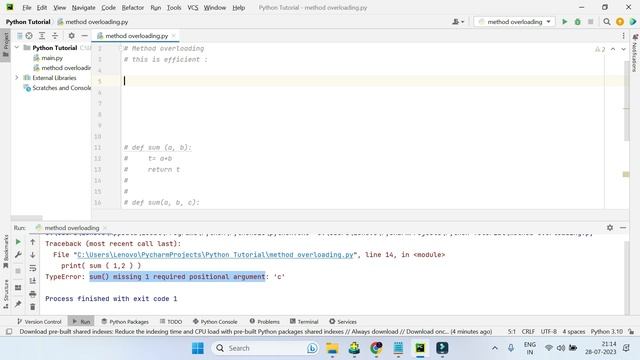Open Search Everywhere magnifier icon

tap(607, 22)
